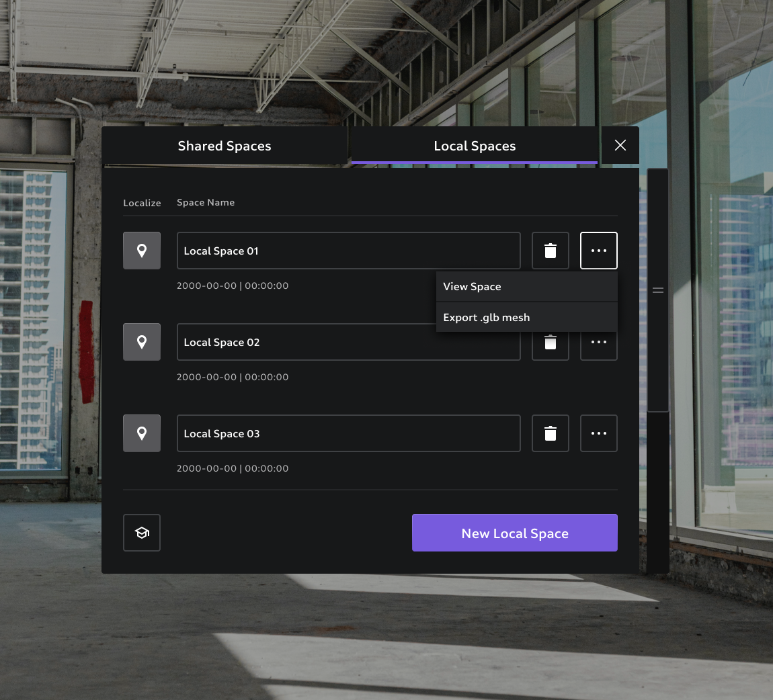Select Export .glb mesh from the menu
Screen dimensions: 773x700
pyautogui.click(x=486, y=317)
